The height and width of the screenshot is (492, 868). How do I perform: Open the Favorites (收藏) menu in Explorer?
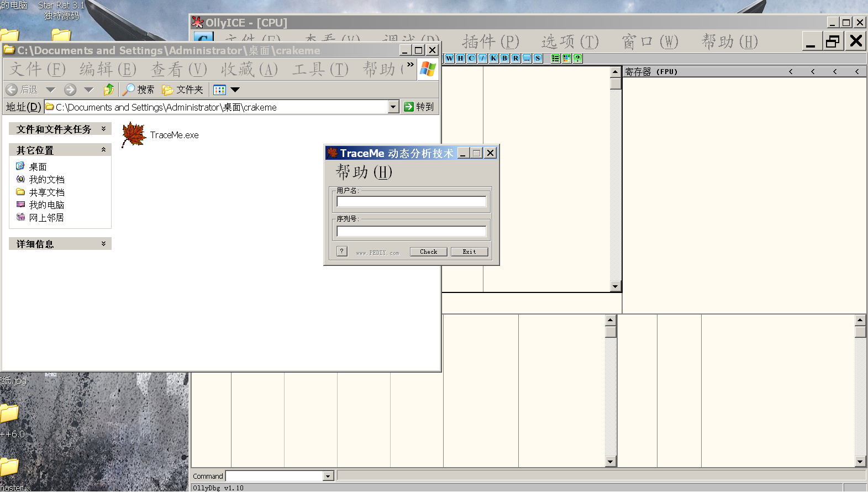(249, 69)
